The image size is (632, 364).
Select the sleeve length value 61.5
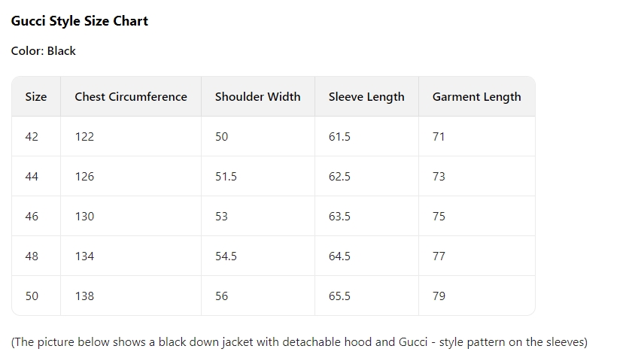tap(339, 137)
